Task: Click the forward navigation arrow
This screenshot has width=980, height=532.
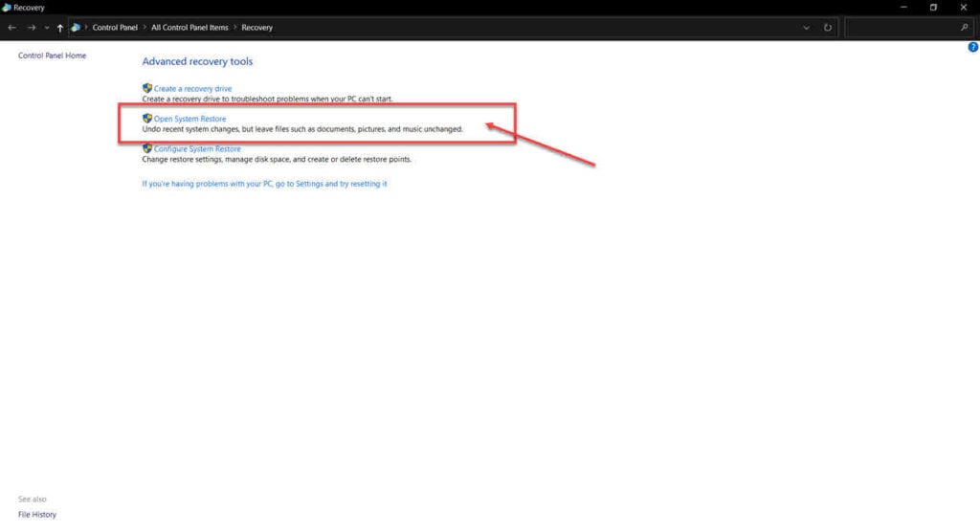Action: (x=32, y=28)
